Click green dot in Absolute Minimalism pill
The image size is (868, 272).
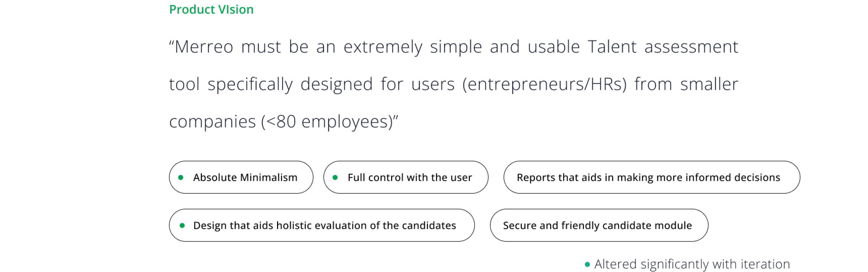pos(181,177)
